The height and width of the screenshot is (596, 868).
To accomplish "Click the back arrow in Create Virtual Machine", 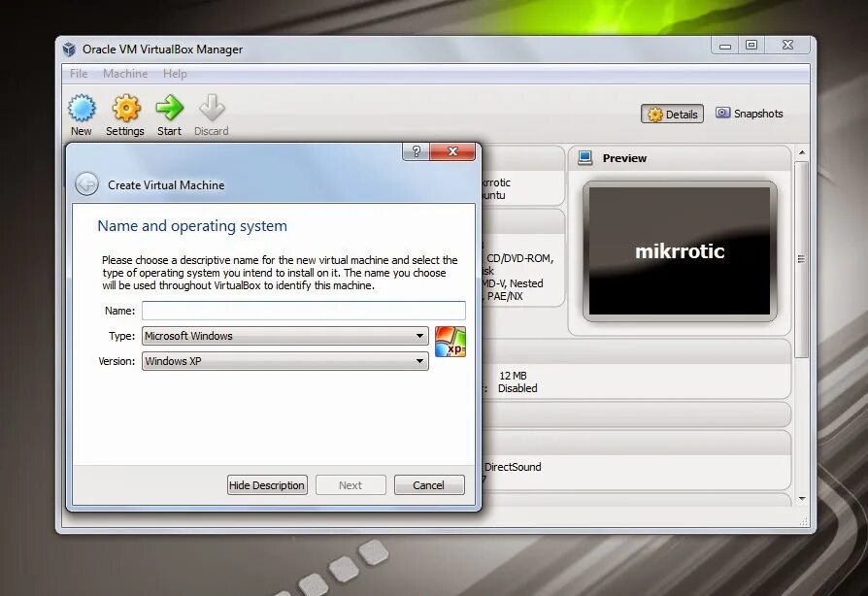I will pyautogui.click(x=87, y=184).
